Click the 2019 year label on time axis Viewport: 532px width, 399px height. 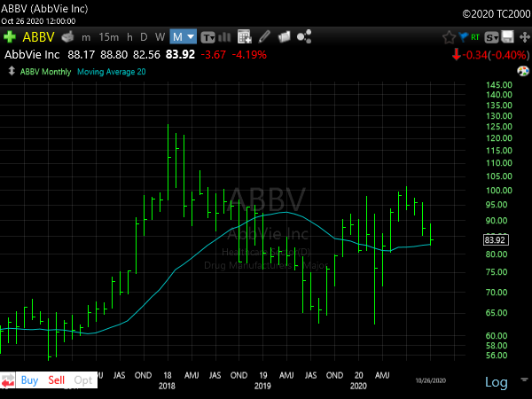pyautogui.click(x=263, y=386)
